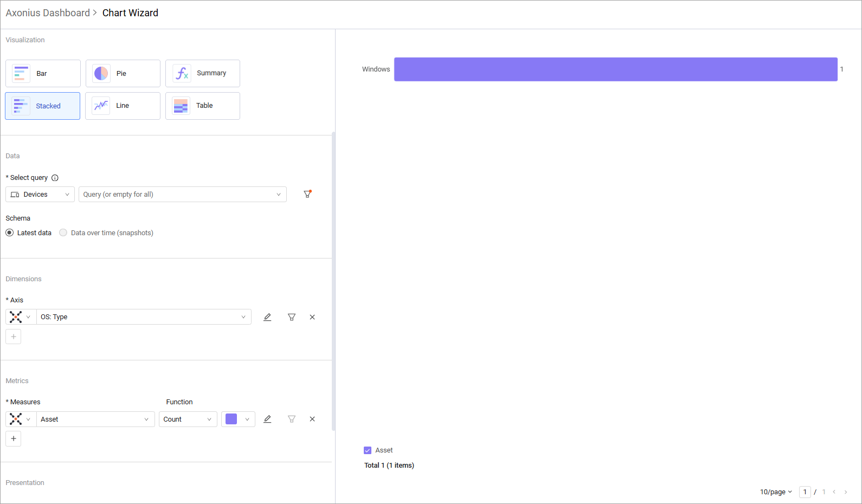Uncheck the Asset legend checkbox
This screenshot has width=862, height=504.
click(368, 450)
